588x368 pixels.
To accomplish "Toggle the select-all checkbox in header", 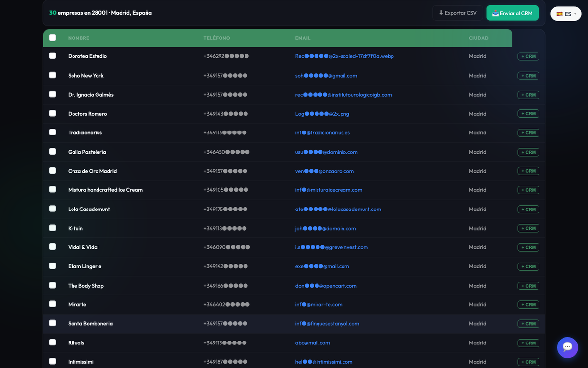I will pos(53,38).
